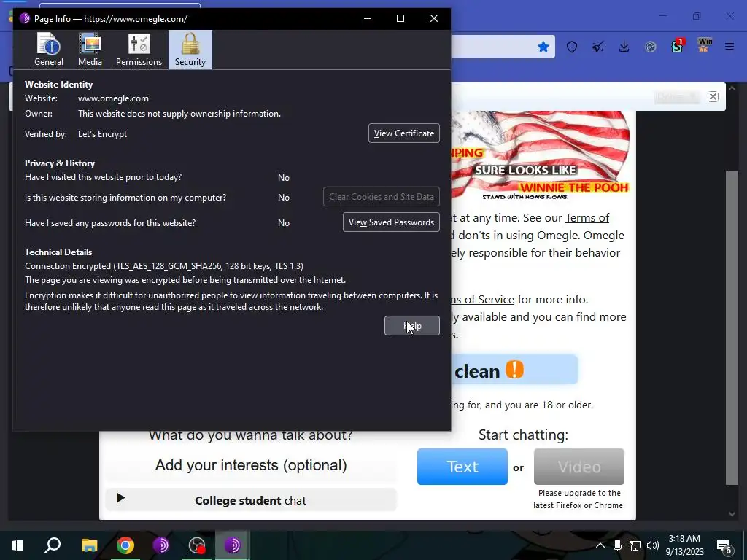
Task: Click the taskbar Search magnifier
Action: [x=53, y=545]
